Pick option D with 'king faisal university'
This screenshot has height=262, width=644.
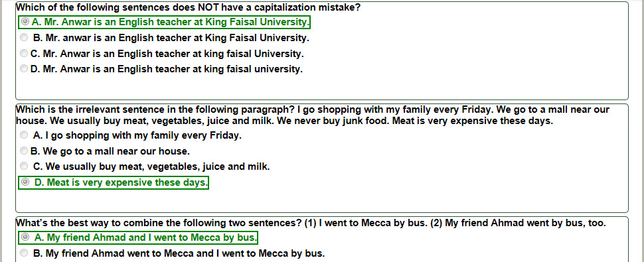point(24,68)
